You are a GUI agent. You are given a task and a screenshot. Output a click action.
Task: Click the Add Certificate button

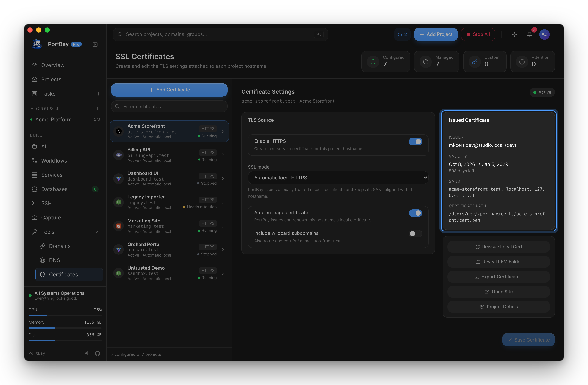169,90
